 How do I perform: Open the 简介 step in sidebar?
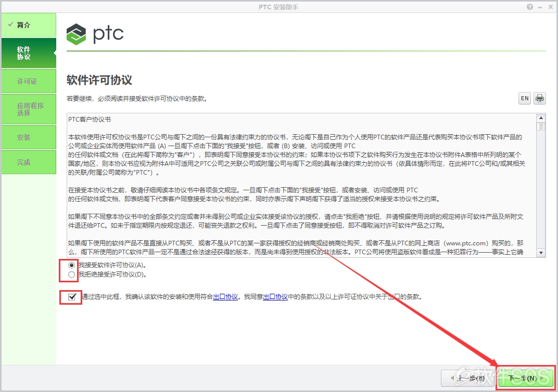(x=29, y=25)
